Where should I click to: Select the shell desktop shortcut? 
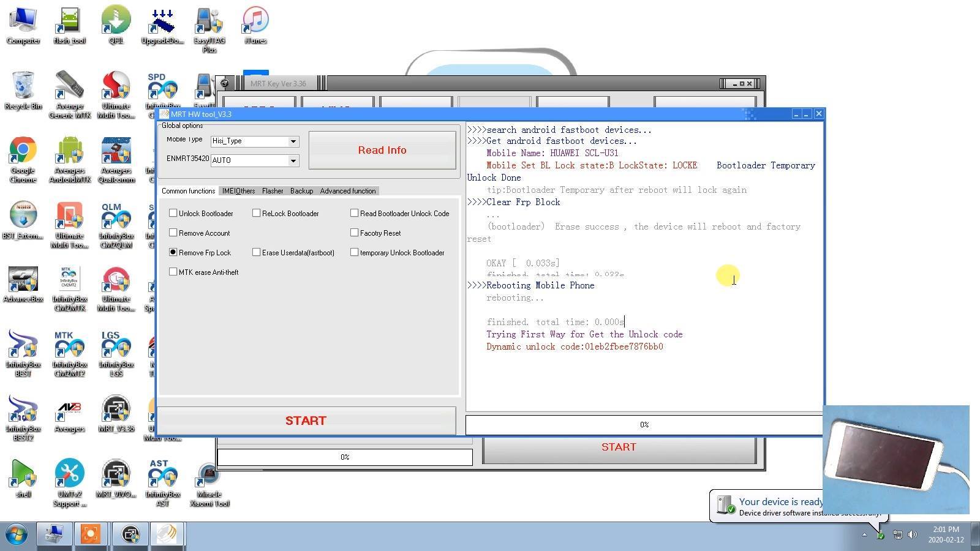[23, 479]
